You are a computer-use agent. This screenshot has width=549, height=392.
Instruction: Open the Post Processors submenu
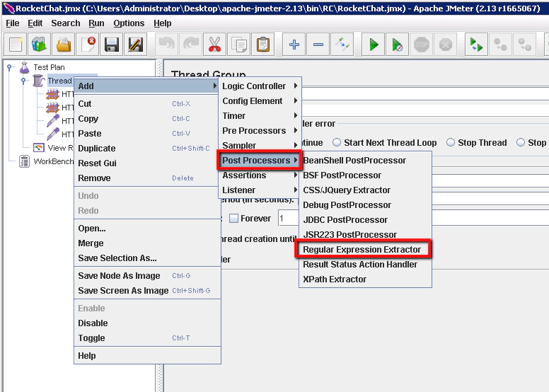coord(260,161)
